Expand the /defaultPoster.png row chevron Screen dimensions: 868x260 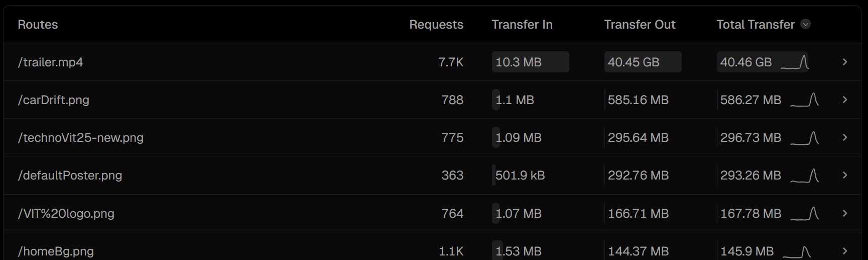point(845,175)
